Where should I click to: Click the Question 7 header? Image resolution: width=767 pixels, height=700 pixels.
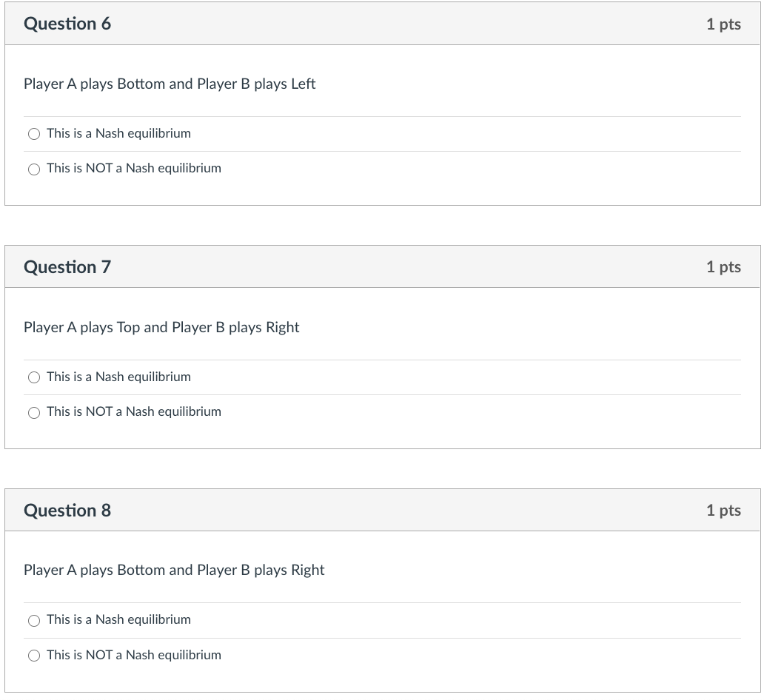pos(67,266)
